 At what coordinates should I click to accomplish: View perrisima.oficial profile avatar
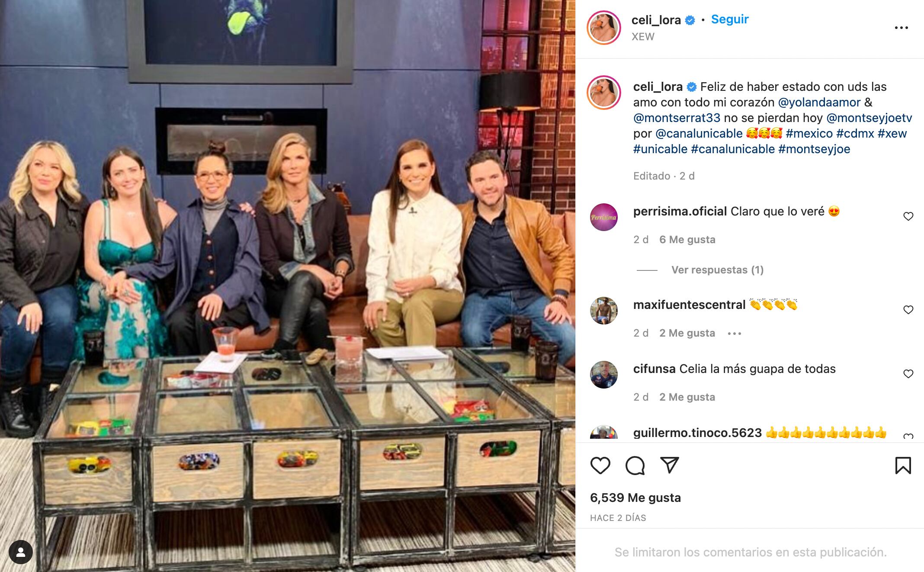click(x=604, y=217)
